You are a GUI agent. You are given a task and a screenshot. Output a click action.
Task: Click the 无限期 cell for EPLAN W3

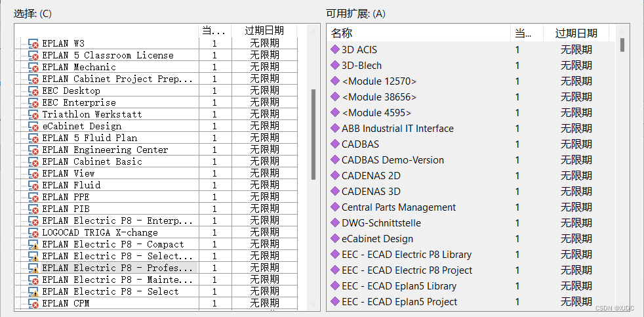(x=264, y=43)
